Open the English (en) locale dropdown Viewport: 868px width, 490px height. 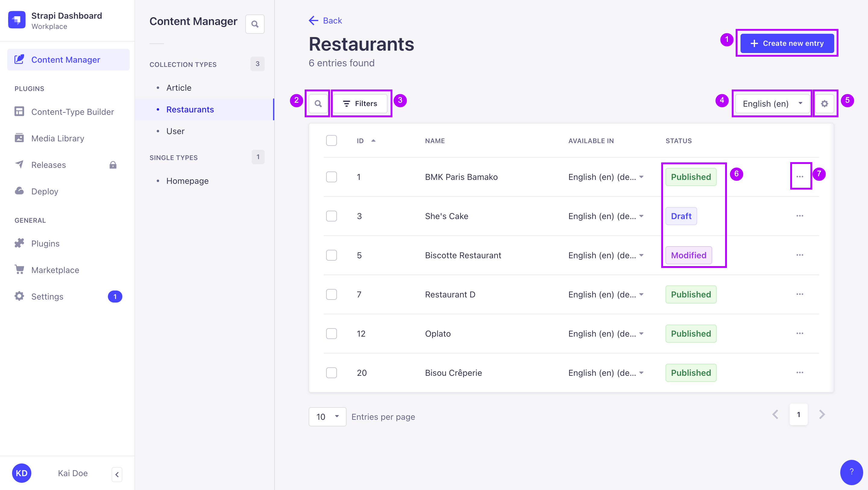pyautogui.click(x=772, y=103)
